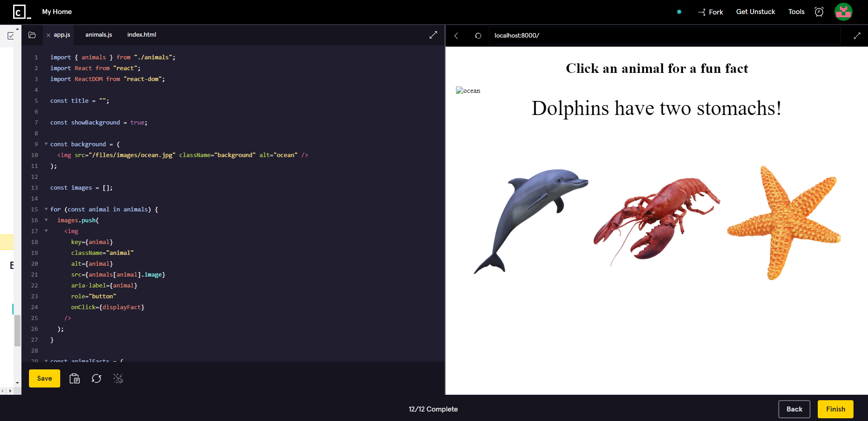Image resolution: width=868 pixels, height=421 pixels.
Task: Copy the code using the clipboard icon
Action: [x=74, y=378]
